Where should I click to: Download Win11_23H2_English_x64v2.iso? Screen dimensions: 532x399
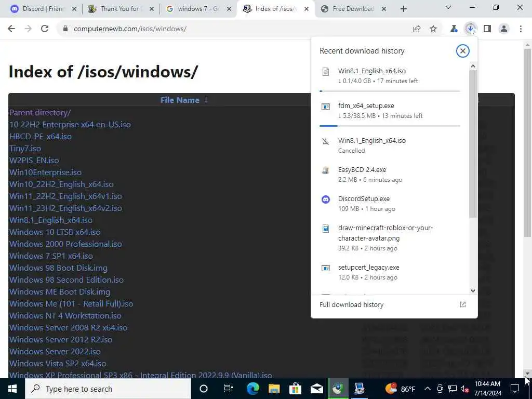(65, 208)
